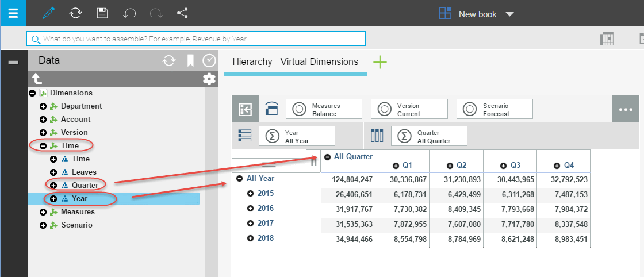Add a new tab with green plus

(380, 62)
